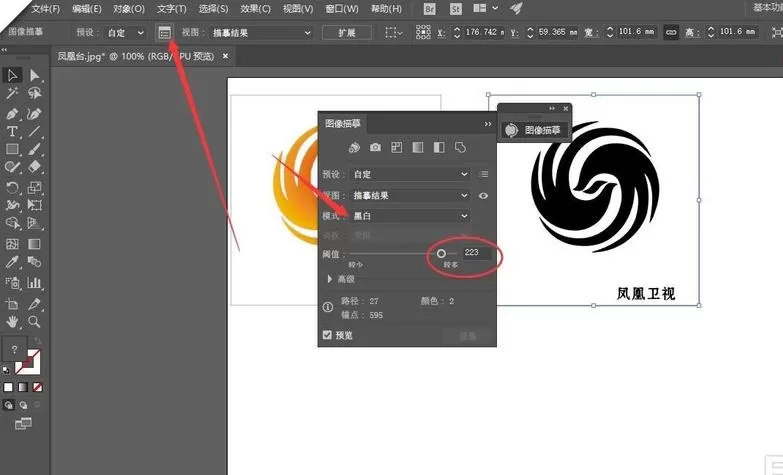Screen dimensions: 783x475
Task: Open Image Trace panel icon in control bar
Action: coord(164,33)
